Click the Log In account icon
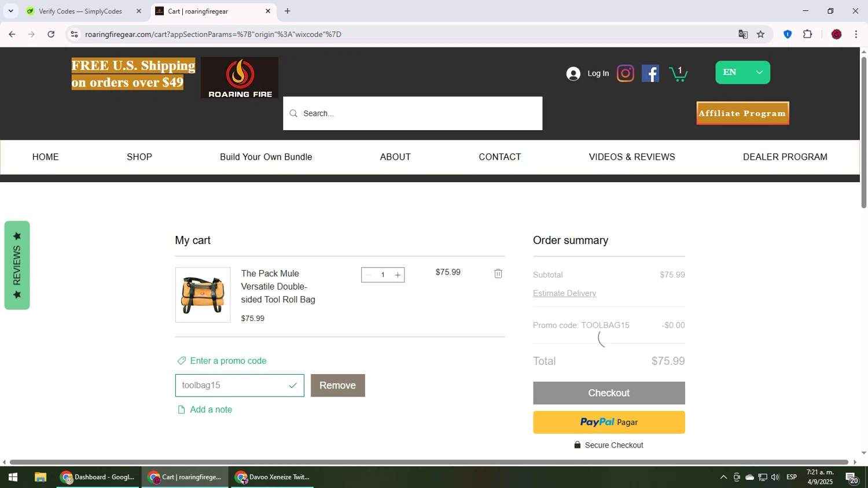Image resolution: width=868 pixels, height=488 pixels. click(x=573, y=73)
